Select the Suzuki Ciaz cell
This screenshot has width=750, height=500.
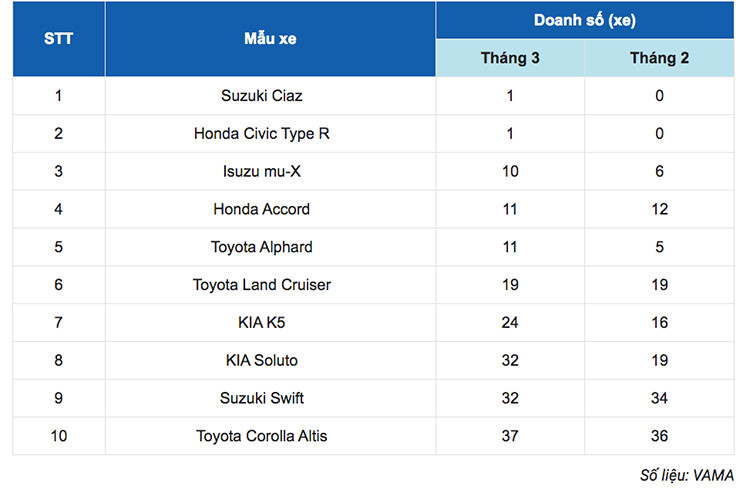[262, 96]
